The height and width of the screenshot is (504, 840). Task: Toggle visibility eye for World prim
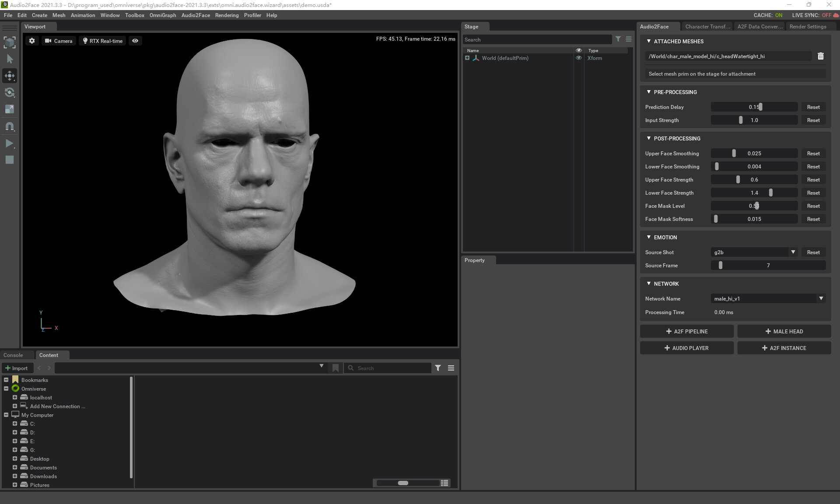point(579,58)
